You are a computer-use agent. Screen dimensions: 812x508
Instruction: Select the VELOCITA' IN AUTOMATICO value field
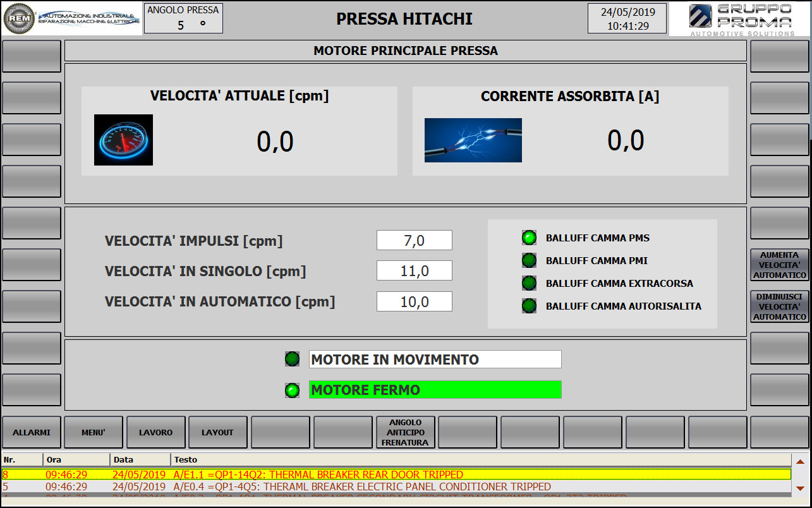coord(415,301)
